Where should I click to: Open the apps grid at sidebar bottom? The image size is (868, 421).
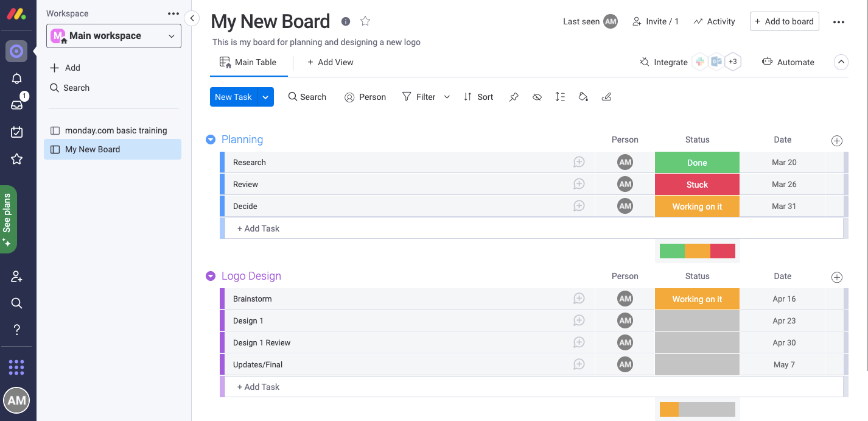click(16, 367)
